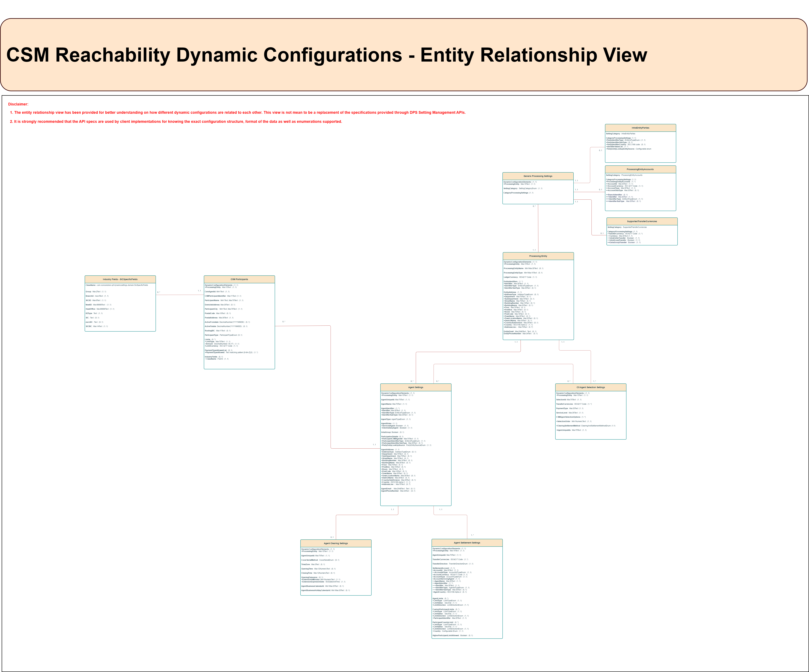The image size is (809, 672).
Task: Click the CS Agent Selection Settings header
Action: pyautogui.click(x=591, y=387)
